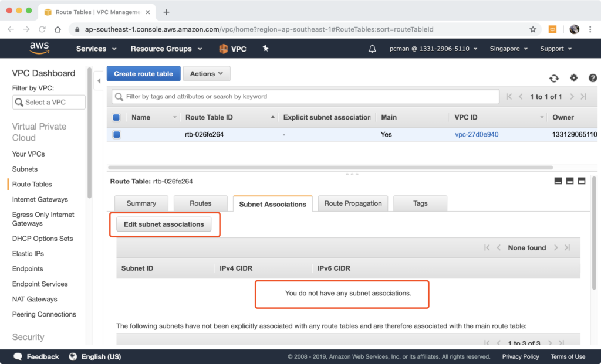Click the browser back arrow

point(11,29)
